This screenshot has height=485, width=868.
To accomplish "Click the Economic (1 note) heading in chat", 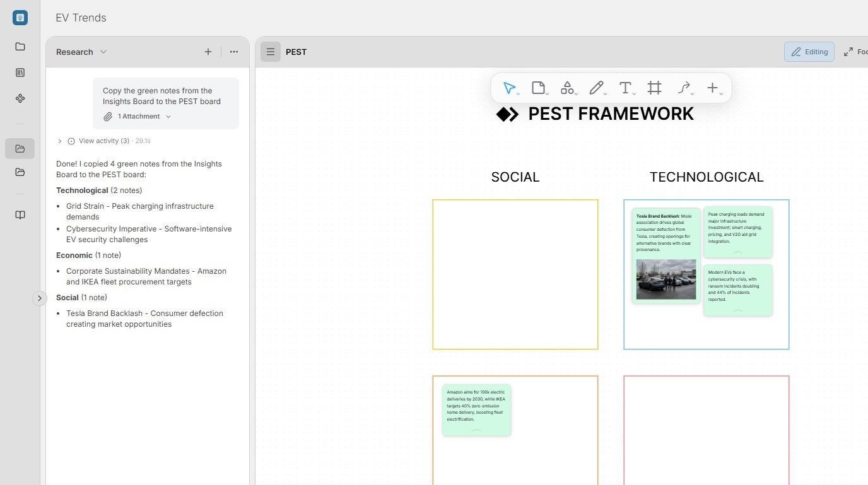I will pos(88,255).
